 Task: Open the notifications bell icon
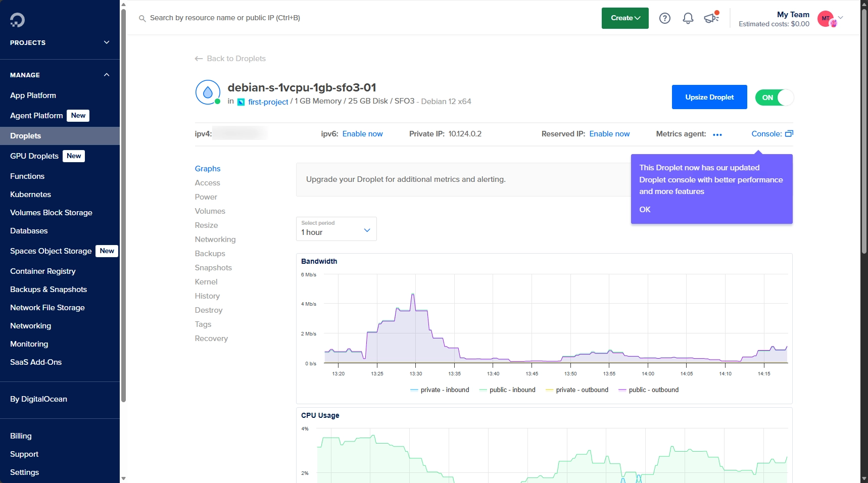pos(687,18)
